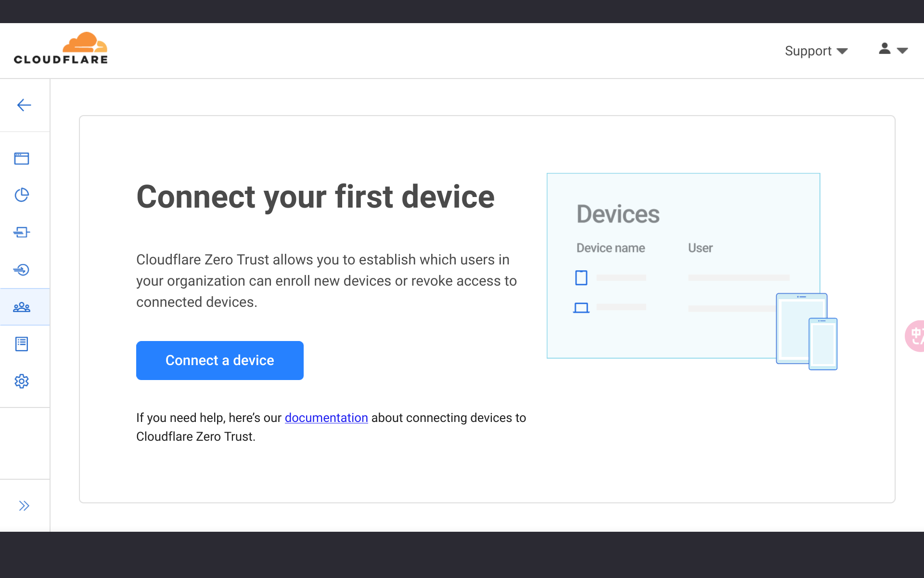Open the documentation link
Image resolution: width=924 pixels, height=578 pixels.
click(326, 418)
